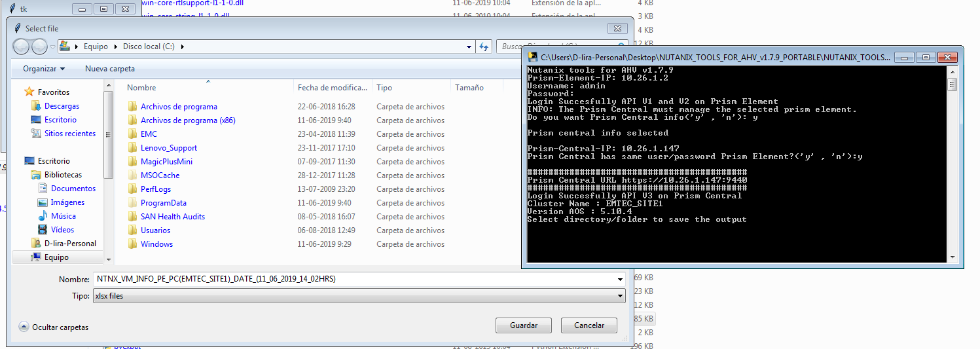Sort by the Fecha de modifica... column header
The height and width of the screenshot is (349, 980).
tap(333, 88)
